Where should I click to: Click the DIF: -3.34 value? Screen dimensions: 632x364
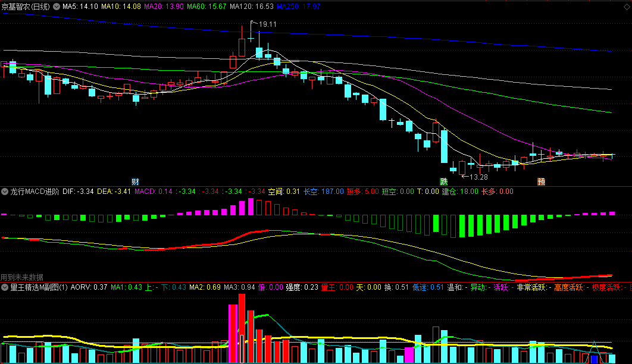pos(78,192)
